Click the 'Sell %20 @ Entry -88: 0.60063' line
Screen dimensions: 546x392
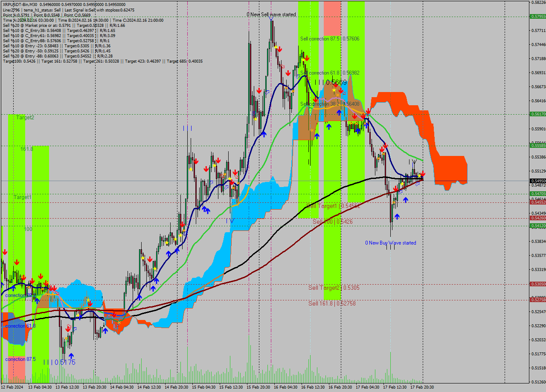58,56
